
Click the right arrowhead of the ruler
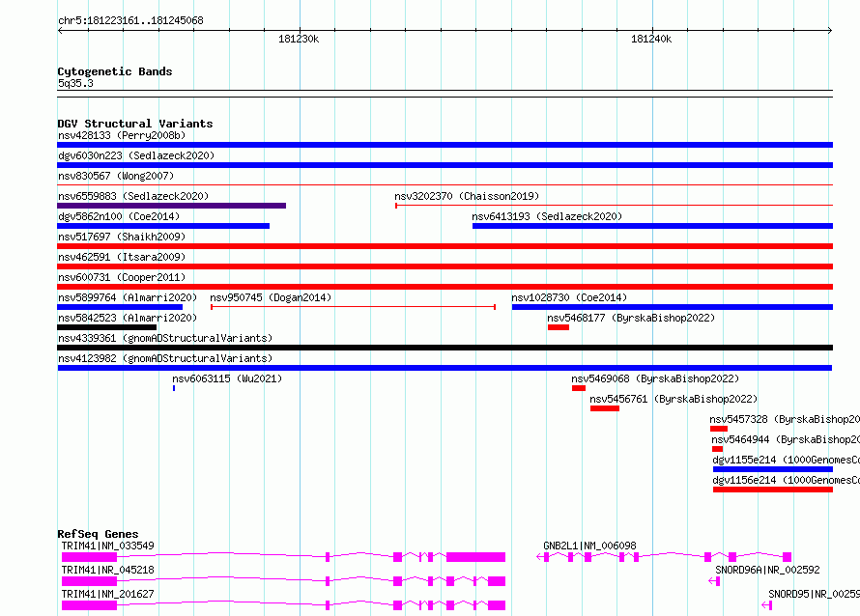pos(830,30)
